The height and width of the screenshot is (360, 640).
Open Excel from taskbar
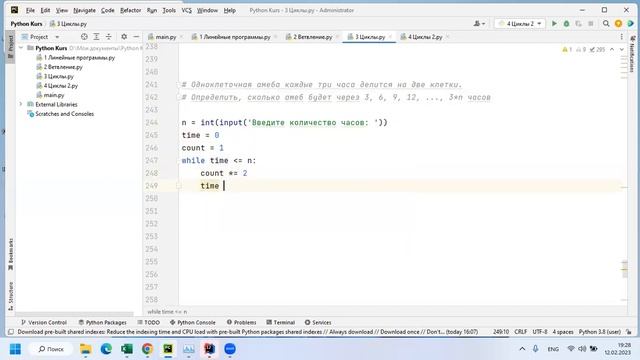pyautogui.click(x=127, y=349)
